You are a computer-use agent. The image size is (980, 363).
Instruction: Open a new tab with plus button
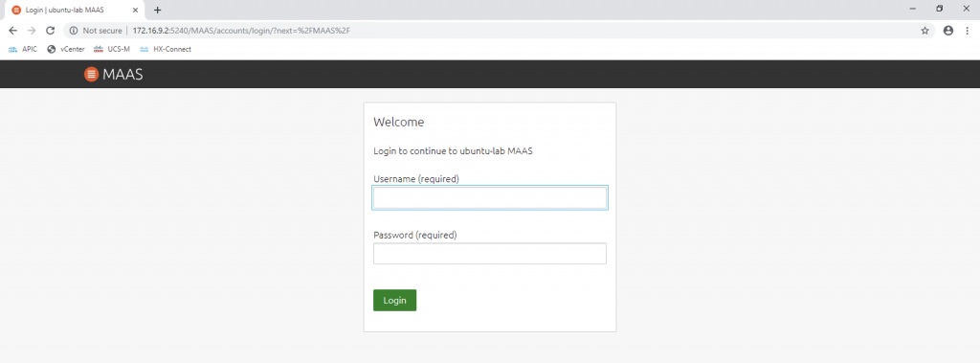pyautogui.click(x=158, y=10)
